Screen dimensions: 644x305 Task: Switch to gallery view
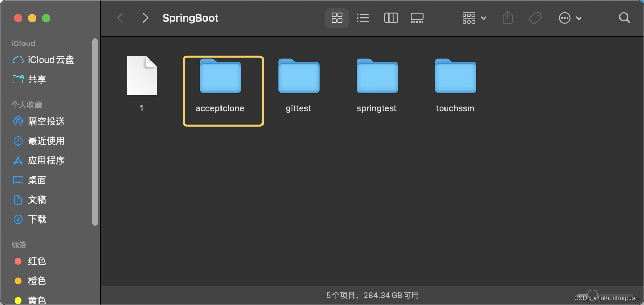(x=417, y=18)
